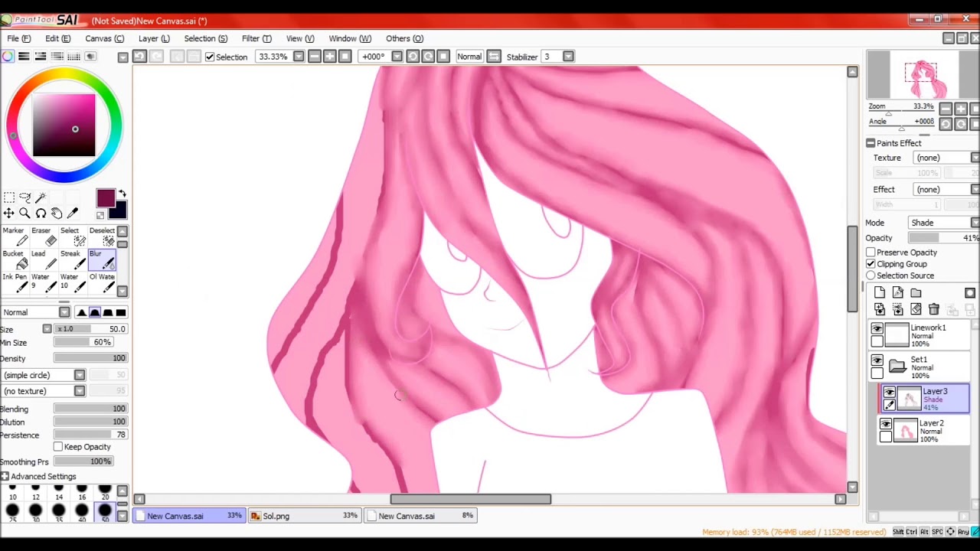Toggle the Selection checkbox in toolbar
Viewport: 980px width, 551px height.
[x=210, y=57]
